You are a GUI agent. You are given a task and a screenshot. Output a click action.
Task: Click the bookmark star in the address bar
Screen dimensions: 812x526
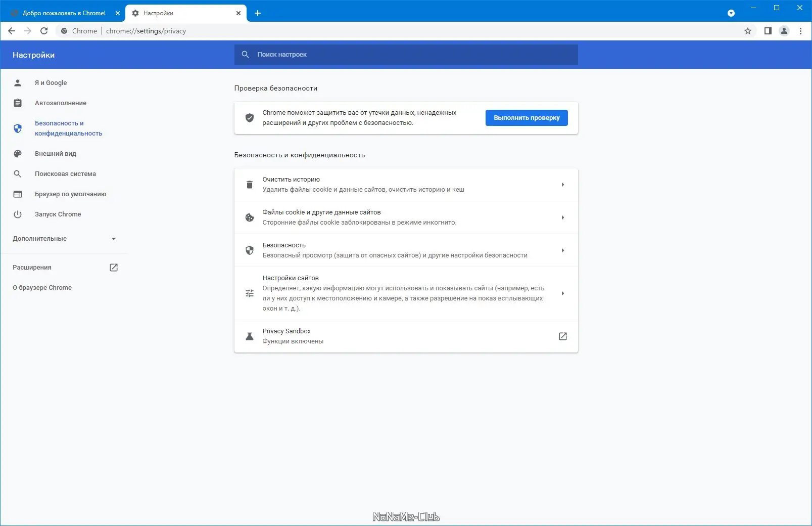(747, 31)
